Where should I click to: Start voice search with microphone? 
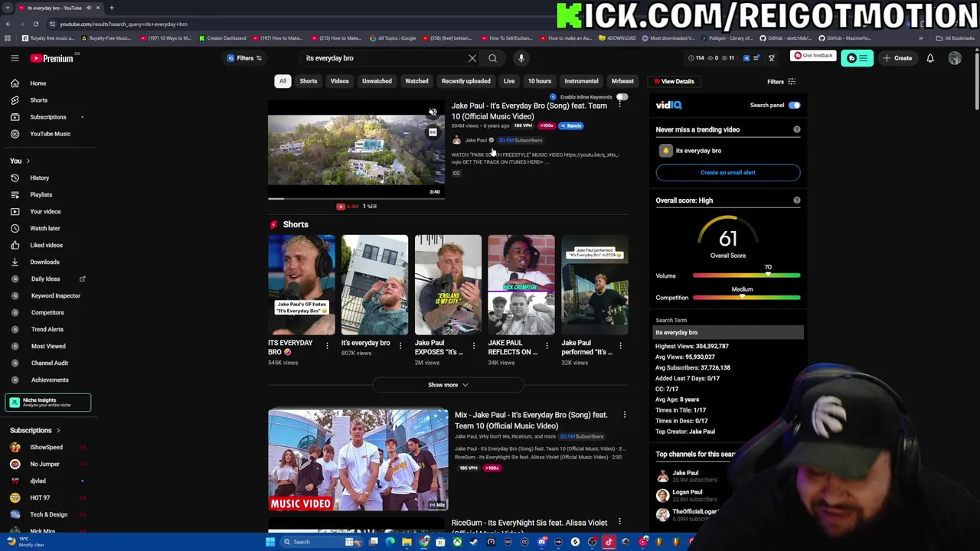(521, 58)
